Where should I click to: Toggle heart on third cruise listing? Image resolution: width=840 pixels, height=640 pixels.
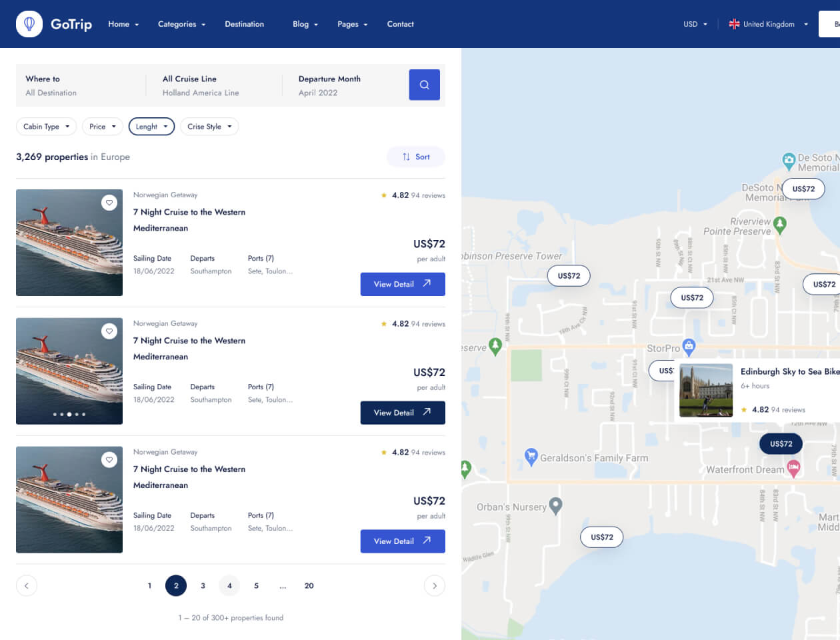tap(109, 460)
